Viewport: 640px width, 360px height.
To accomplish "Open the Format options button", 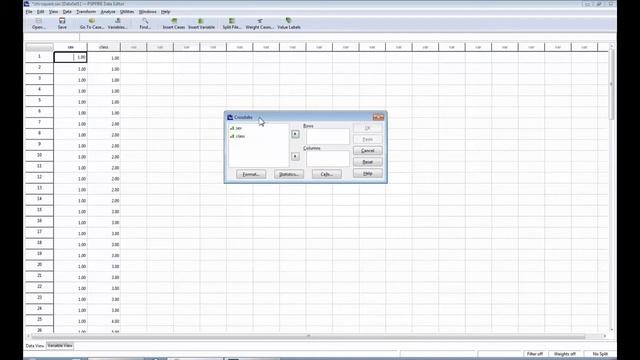I will point(251,174).
